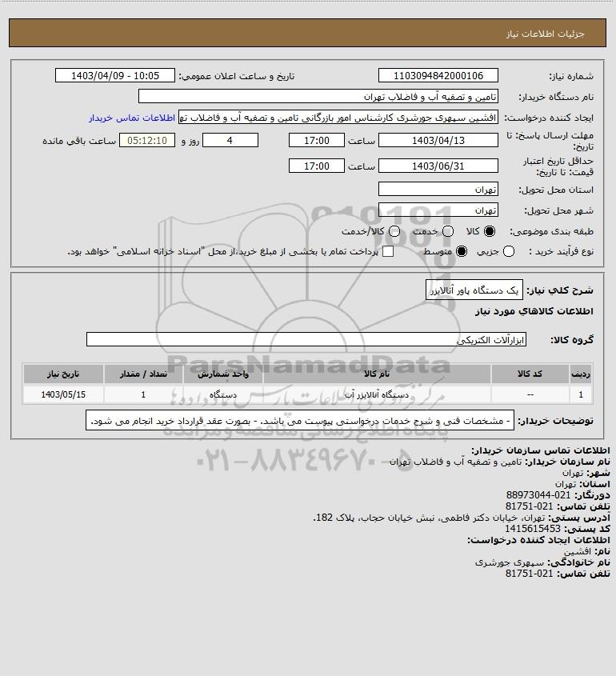
Task: Click the response deadline date 1403/04/13
Action: 438,140
